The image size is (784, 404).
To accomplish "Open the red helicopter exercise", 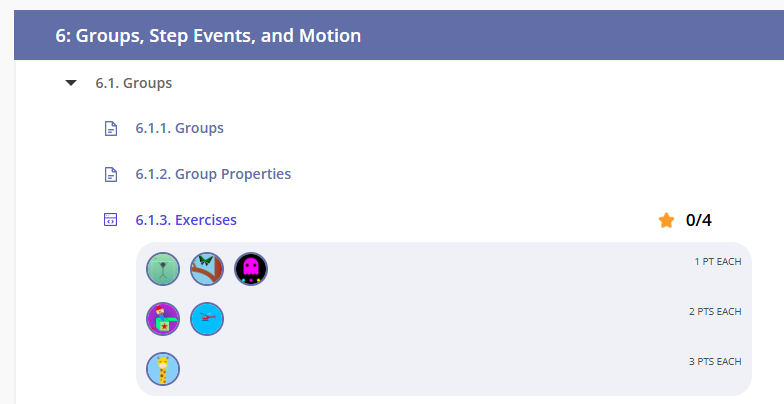I will [x=207, y=319].
